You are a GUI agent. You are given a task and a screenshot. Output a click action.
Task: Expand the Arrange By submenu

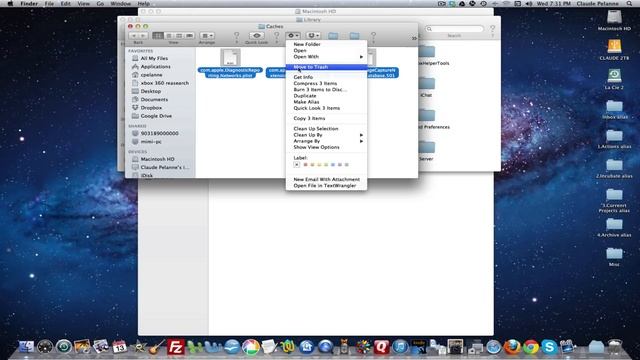[326, 141]
